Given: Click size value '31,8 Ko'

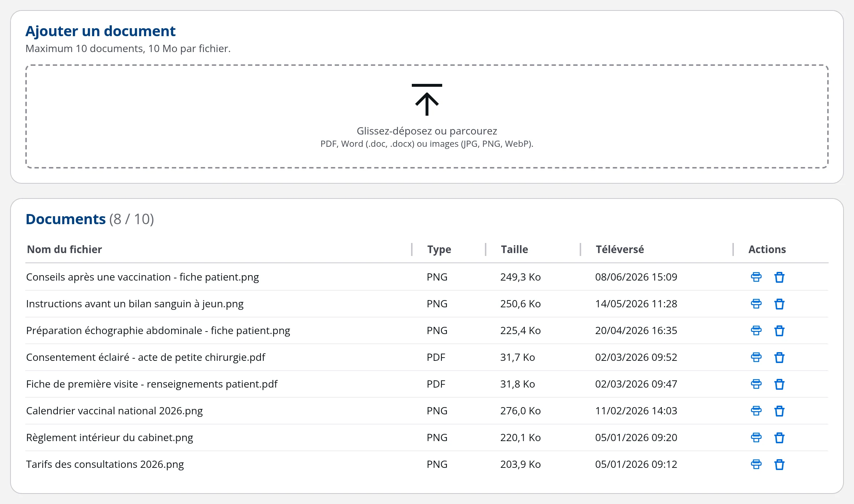Looking at the screenshot, I should pos(517,384).
